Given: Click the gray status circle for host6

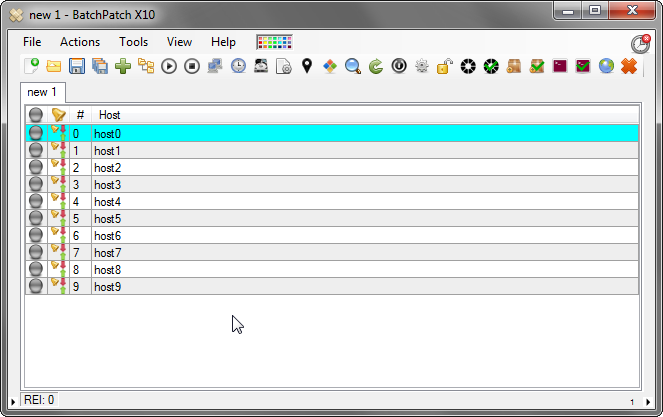Looking at the screenshot, I should (36, 235).
